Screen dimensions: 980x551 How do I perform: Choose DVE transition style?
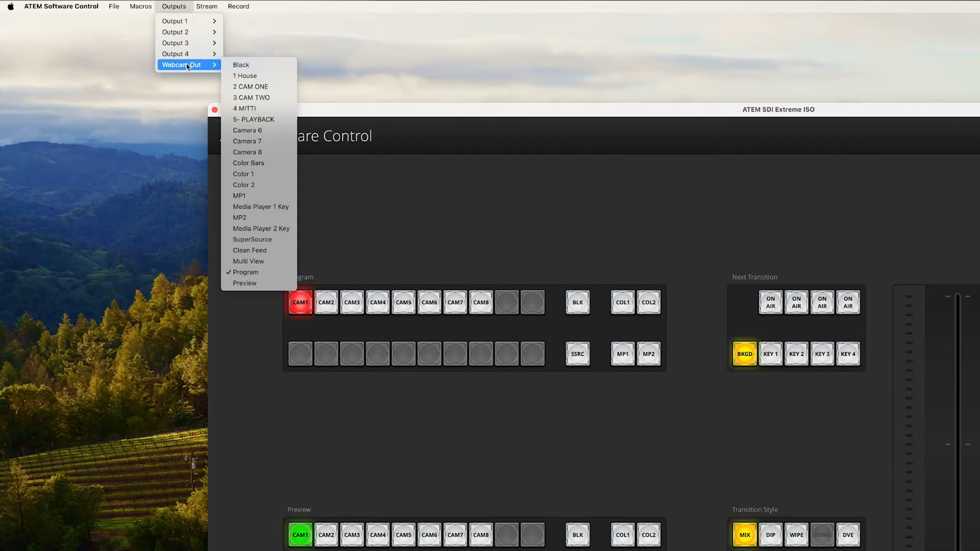pyautogui.click(x=848, y=535)
